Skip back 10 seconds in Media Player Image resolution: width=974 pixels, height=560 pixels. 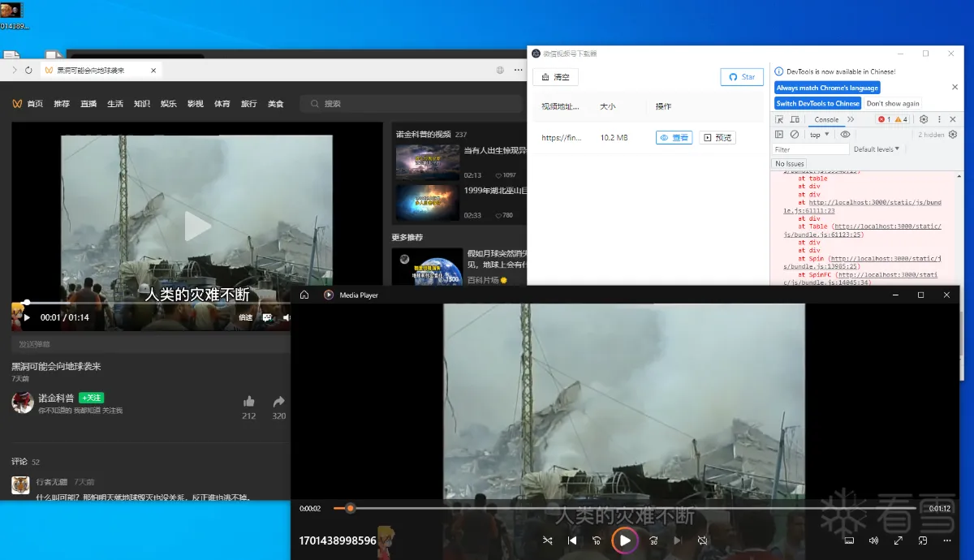coord(597,541)
